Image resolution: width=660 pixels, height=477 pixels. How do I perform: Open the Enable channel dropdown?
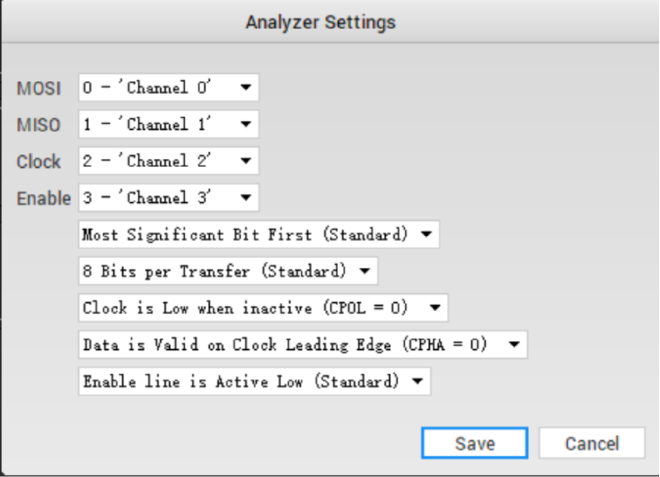click(167, 197)
